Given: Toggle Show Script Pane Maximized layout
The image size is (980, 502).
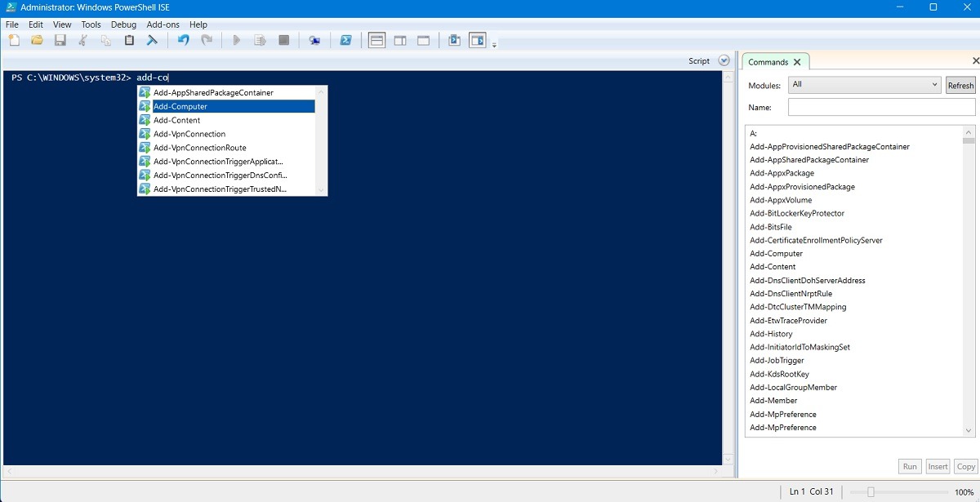Looking at the screenshot, I should pyautogui.click(x=422, y=39).
